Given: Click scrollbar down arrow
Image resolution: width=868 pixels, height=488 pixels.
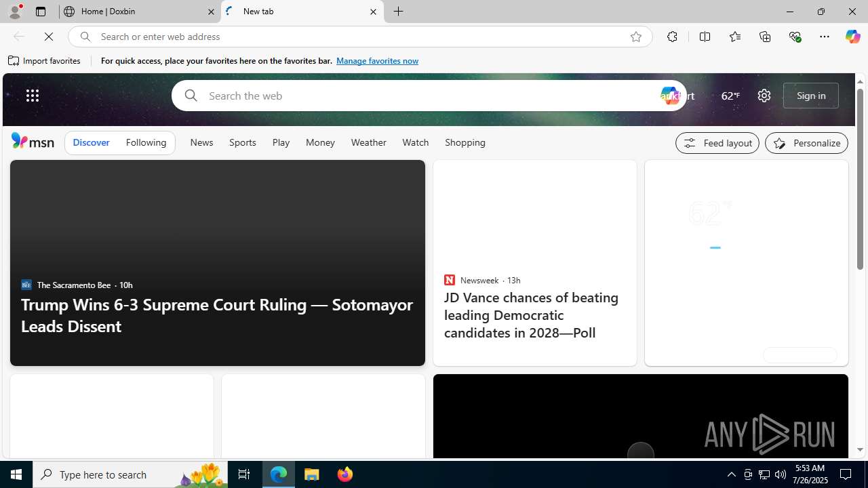Looking at the screenshot, I should click(860, 449).
